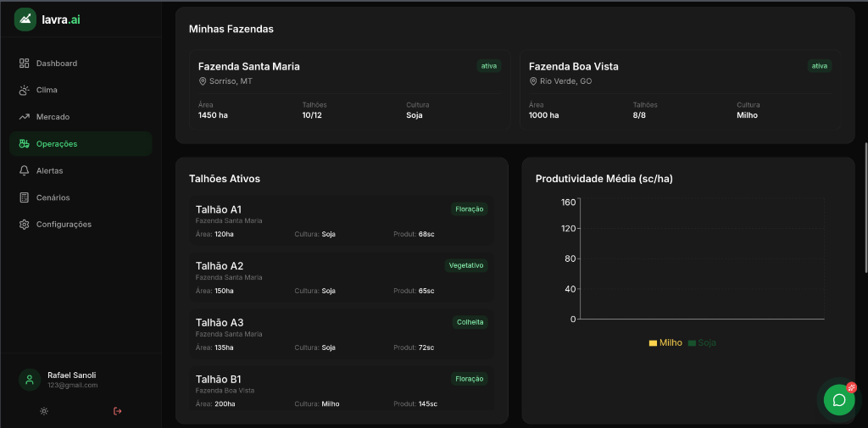The height and width of the screenshot is (428, 868).
Task: Click the Configurações gear icon
Action: click(25, 225)
